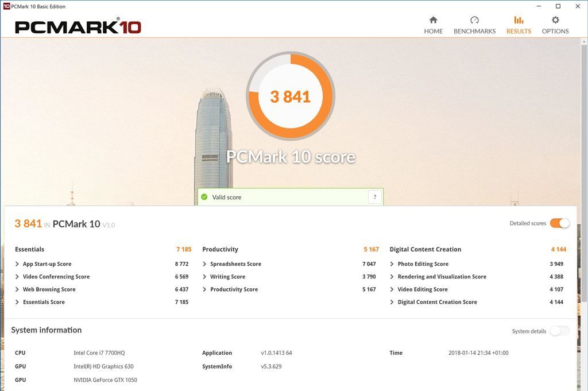Click the scrollbar up arrow

(584, 41)
